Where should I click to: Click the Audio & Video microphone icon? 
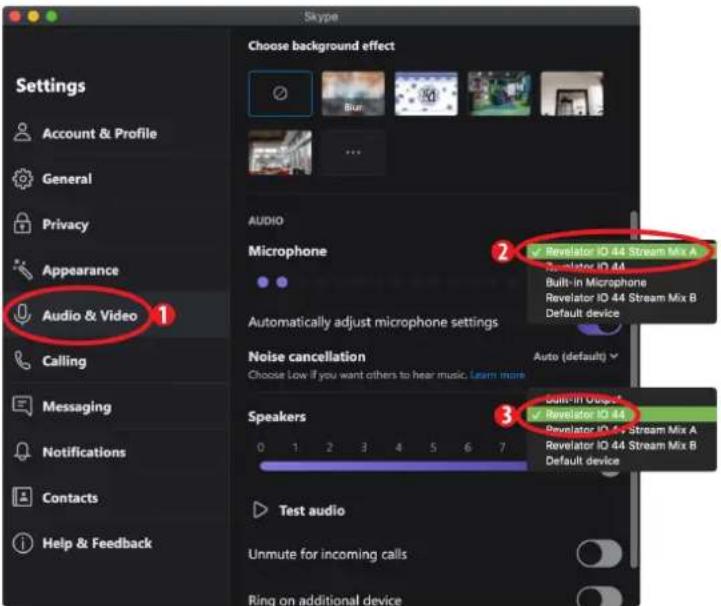(x=22, y=315)
